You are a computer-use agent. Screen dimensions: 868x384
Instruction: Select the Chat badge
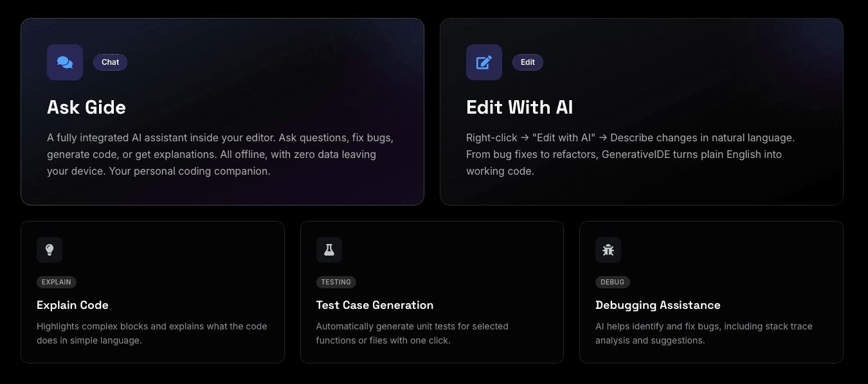pos(110,62)
